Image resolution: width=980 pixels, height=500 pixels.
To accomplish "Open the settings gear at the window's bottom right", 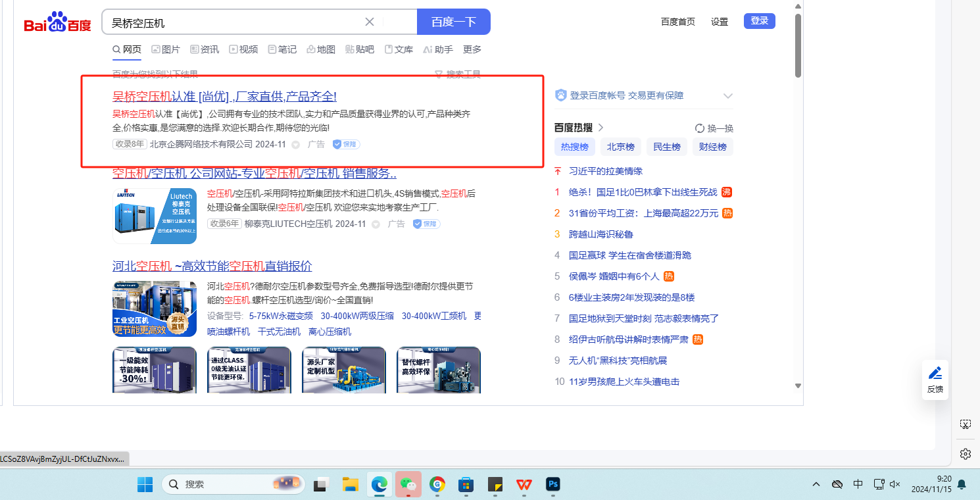I will pyautogui.click(x=966, y=454).
